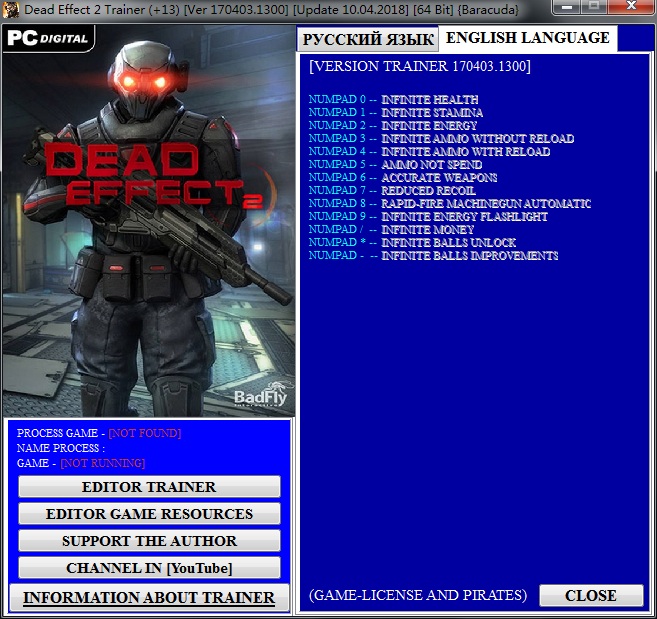
Task: Click EDITOR GAME RESOURCES button
Action: click(149, 514)
